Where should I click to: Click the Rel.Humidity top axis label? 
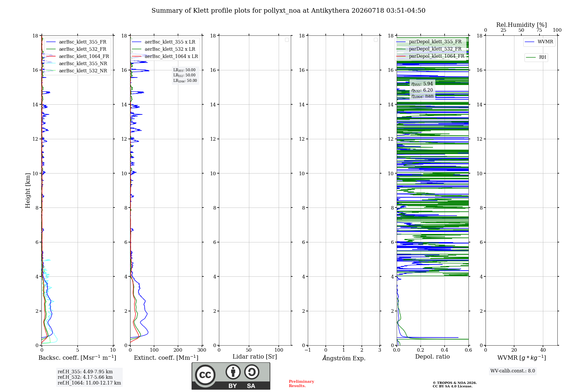point(521,25)
